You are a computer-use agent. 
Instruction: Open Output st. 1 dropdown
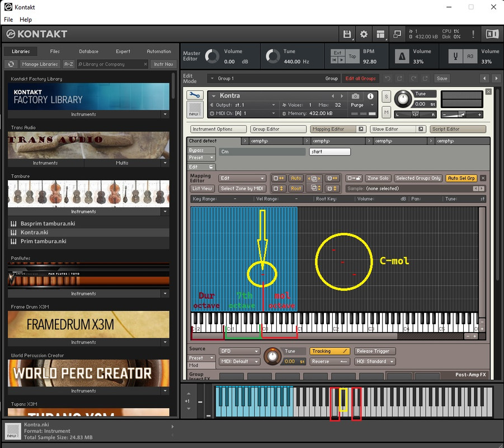(243, 105)
